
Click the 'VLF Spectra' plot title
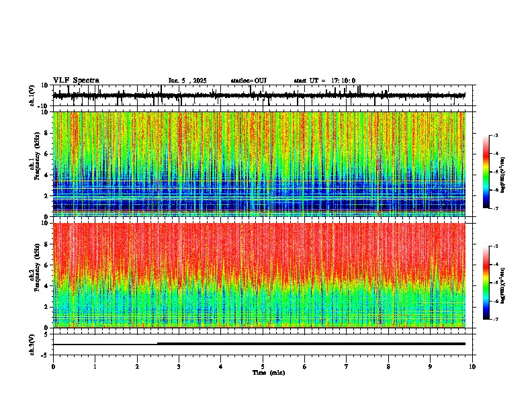[76, 81]
